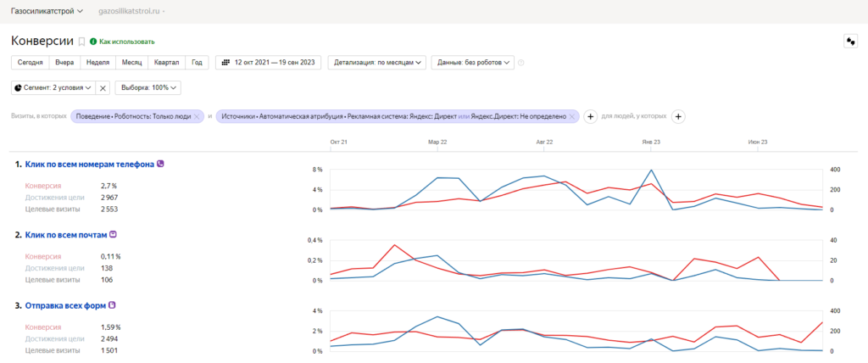Screen dimensions: 868x363
Task: Click the green info icon near Как использовать
Action: point(93,42)
